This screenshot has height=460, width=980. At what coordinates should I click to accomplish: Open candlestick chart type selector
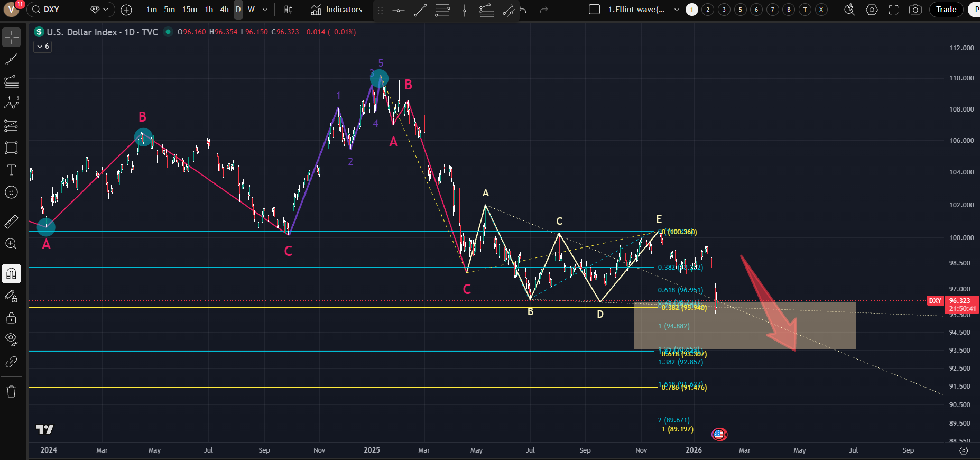click(x=289, y=10)
